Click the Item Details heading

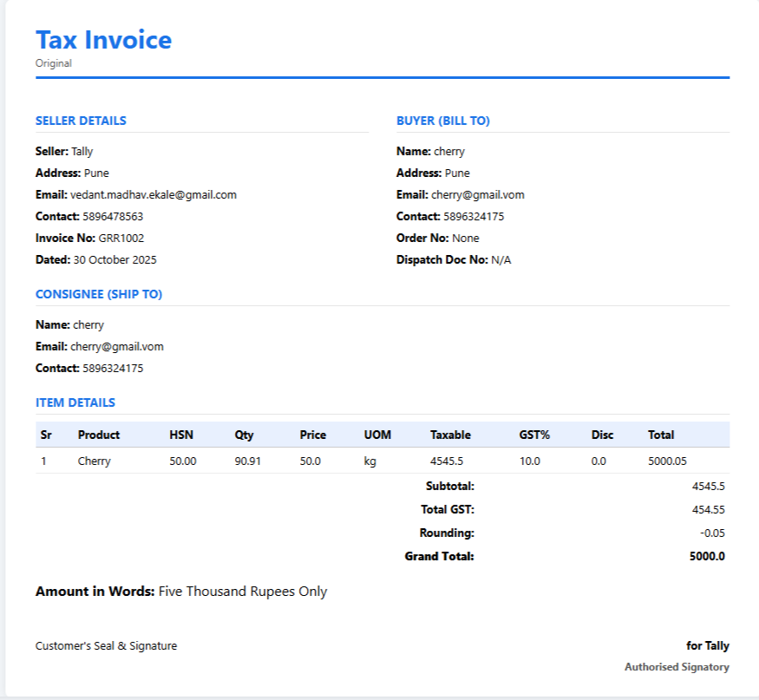[75, 403]
